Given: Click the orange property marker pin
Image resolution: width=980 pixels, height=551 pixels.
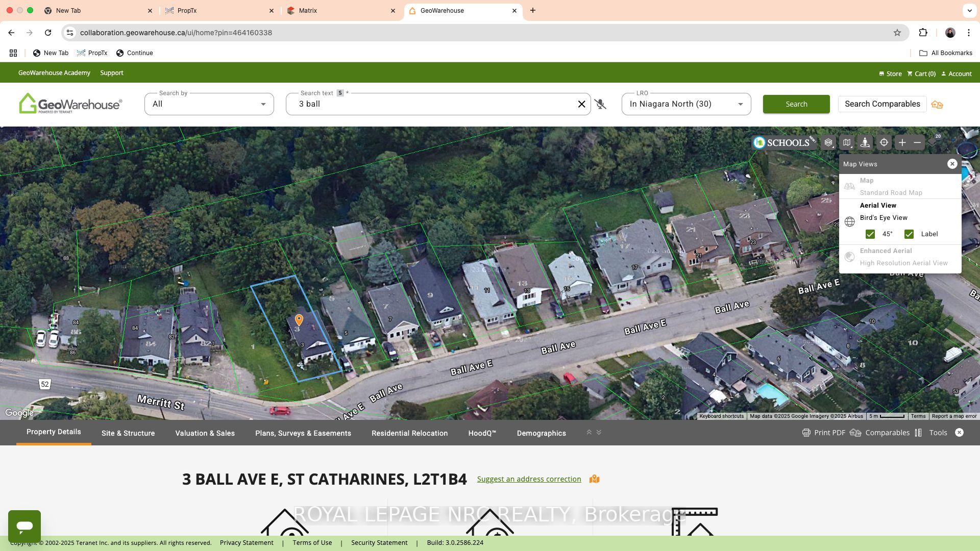Looking at the screenshot, I should point(299,320).
